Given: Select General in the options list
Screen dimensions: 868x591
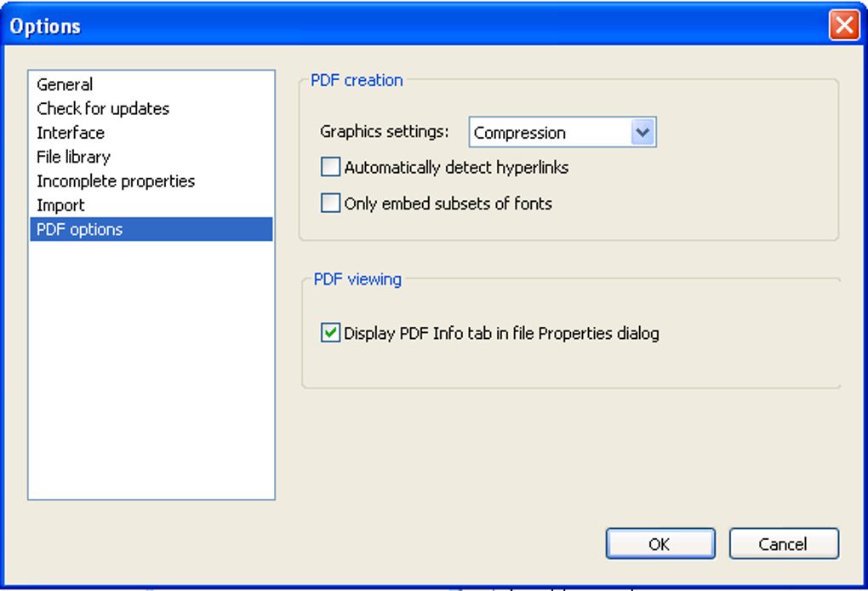Looking at the screenshot, I should coord(65,84).
